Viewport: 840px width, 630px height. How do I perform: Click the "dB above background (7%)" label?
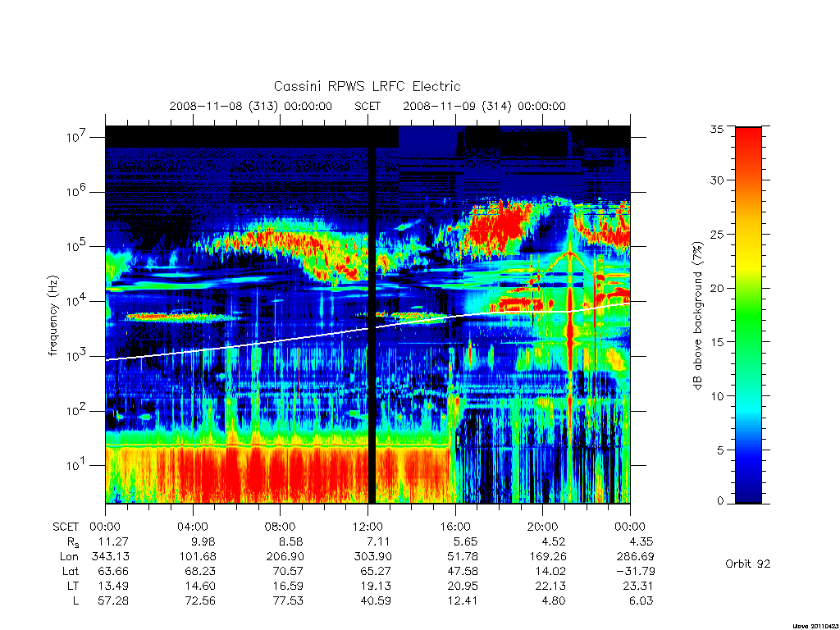click(x=697, y=315)
